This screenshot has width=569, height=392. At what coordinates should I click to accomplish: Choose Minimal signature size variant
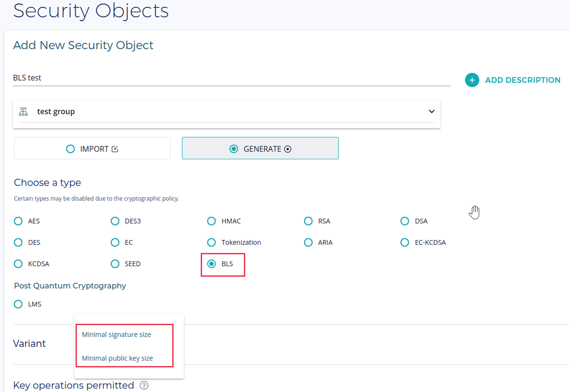click(x=117, y=335)
